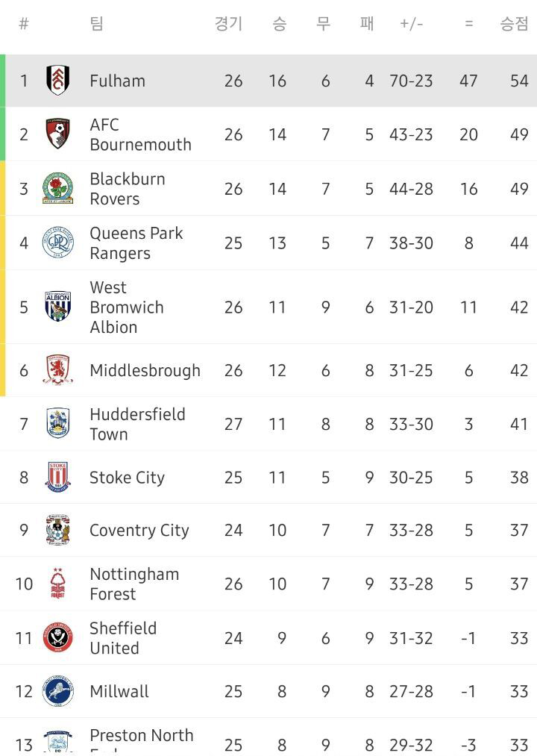
Task: Select the Coventry City badge
Action: [x=58, y=531]
